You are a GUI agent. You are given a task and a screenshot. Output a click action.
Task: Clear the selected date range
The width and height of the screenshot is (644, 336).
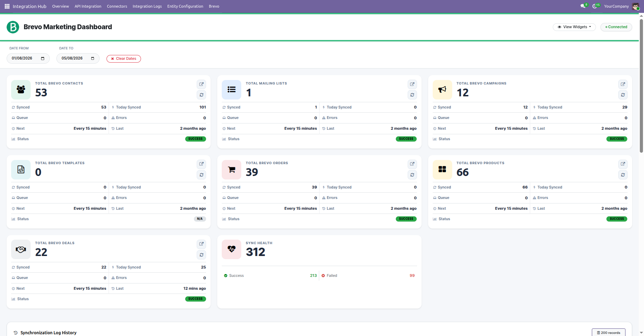coord(124,59)
